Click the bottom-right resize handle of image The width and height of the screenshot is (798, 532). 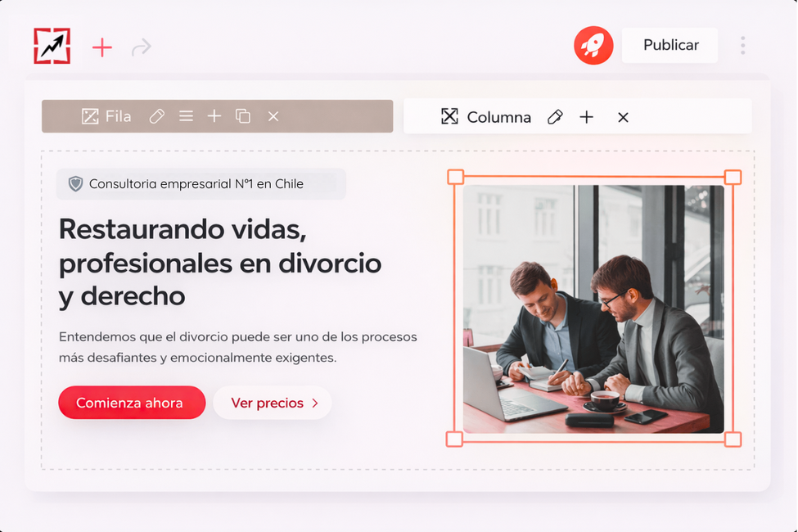[x=733, y=440]
